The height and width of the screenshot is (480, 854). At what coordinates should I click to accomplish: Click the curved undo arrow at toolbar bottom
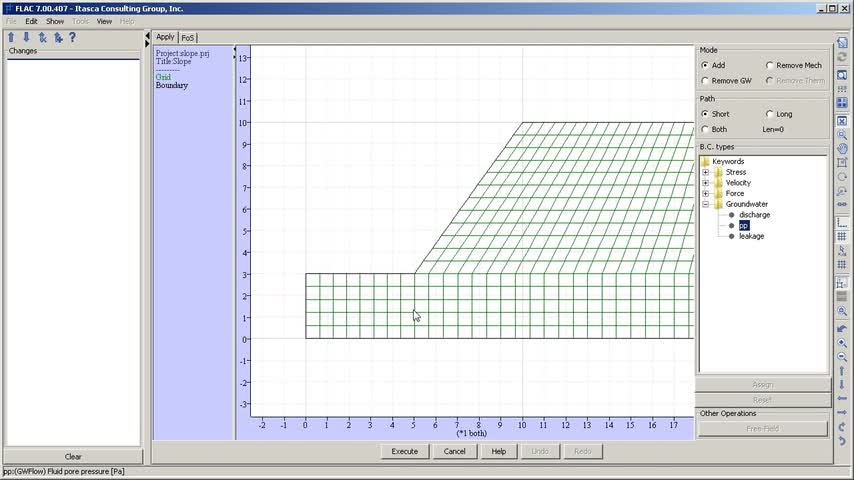click(x=842, y=440)
